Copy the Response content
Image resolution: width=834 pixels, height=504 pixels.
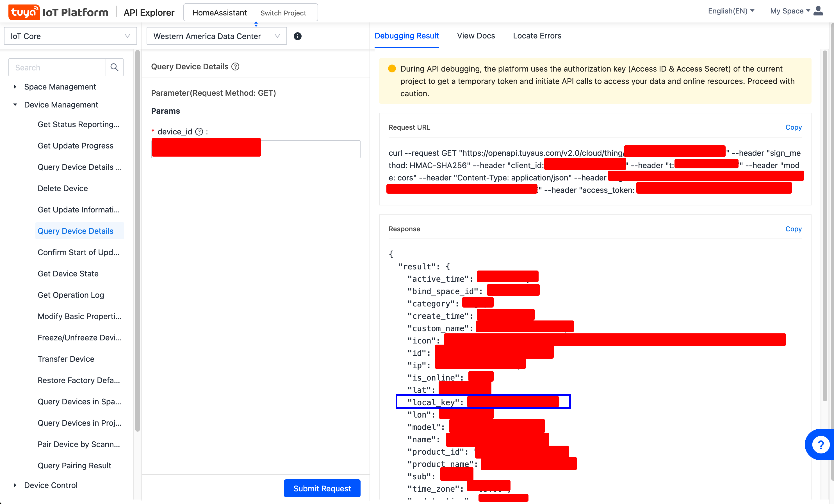point(793,229)
